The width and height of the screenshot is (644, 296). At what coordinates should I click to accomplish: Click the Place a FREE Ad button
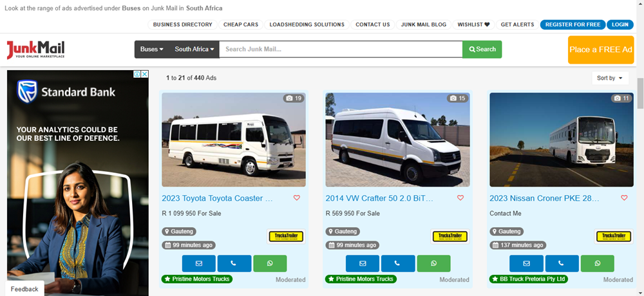(x=600, y=50)
